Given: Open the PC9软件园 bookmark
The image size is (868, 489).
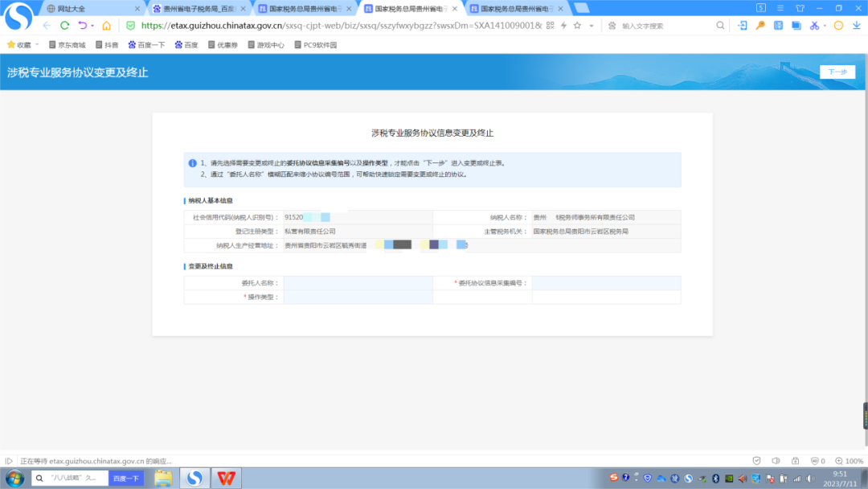Looking at the screenshot, I should (x=316, y=45).
